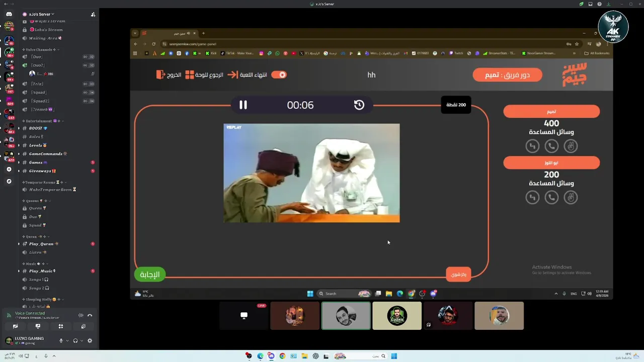Viewport: 644px width, 362px height.
Task: Click the grid icon for الرجوع للوحة
Action: tap(190, 74)
